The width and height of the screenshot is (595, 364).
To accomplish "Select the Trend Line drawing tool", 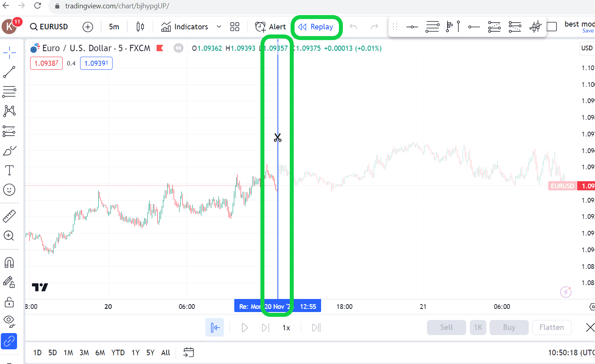I will tap(9, 72).
